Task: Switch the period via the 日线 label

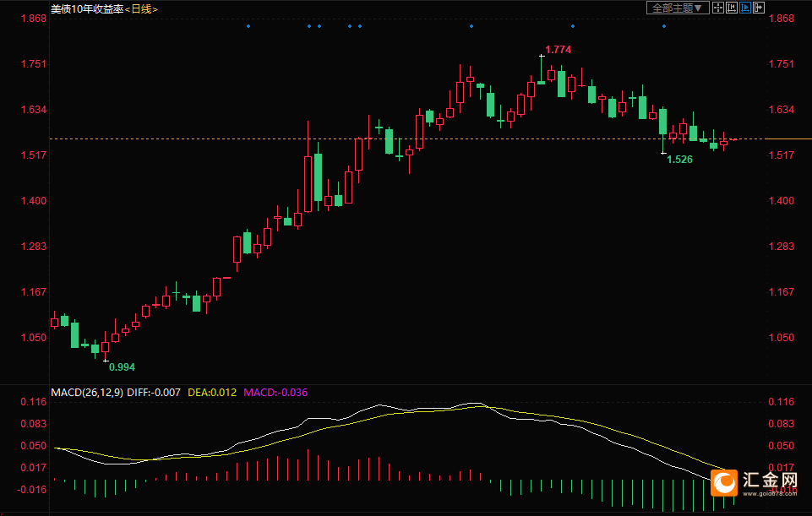Action: point(141,8)
